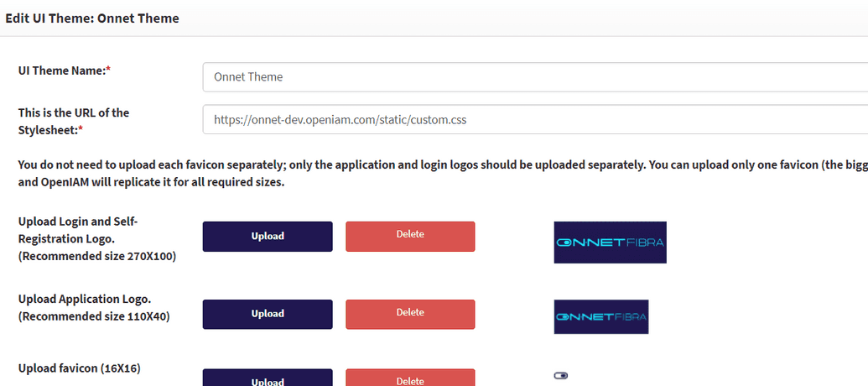Click the large Onnet Fibra login logo preview
Image resolution: width=868 pixels, height=386 pixels.
coord(610,243)
